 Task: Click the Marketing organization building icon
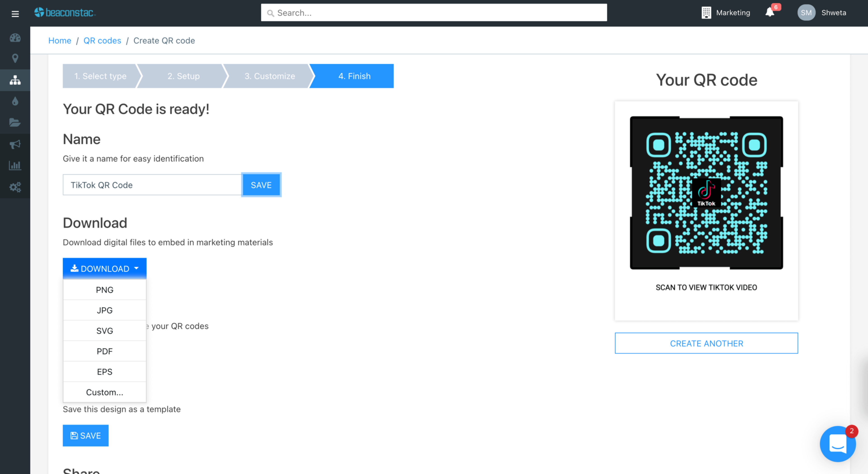pyautogui.click(x=706, y=12)
